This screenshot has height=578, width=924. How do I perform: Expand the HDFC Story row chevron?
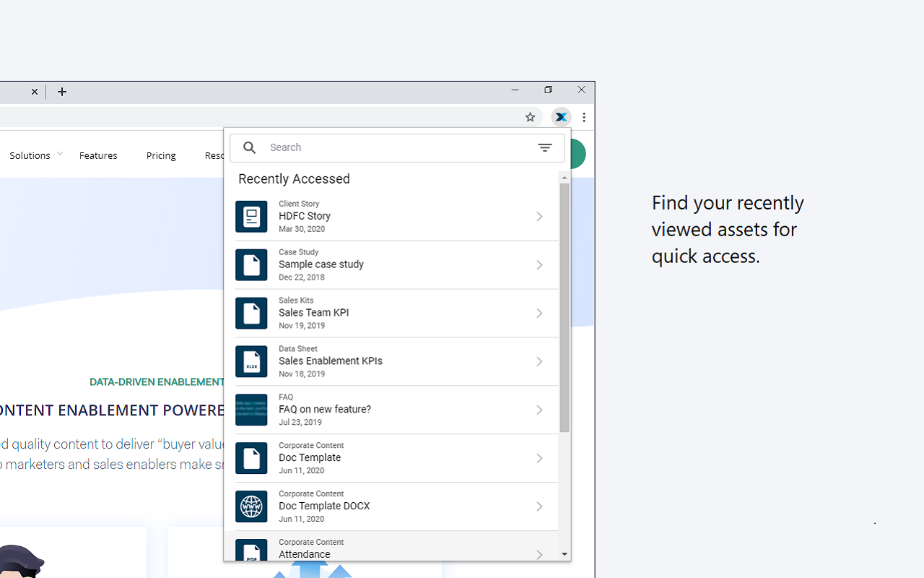click(x=539, y=217)
